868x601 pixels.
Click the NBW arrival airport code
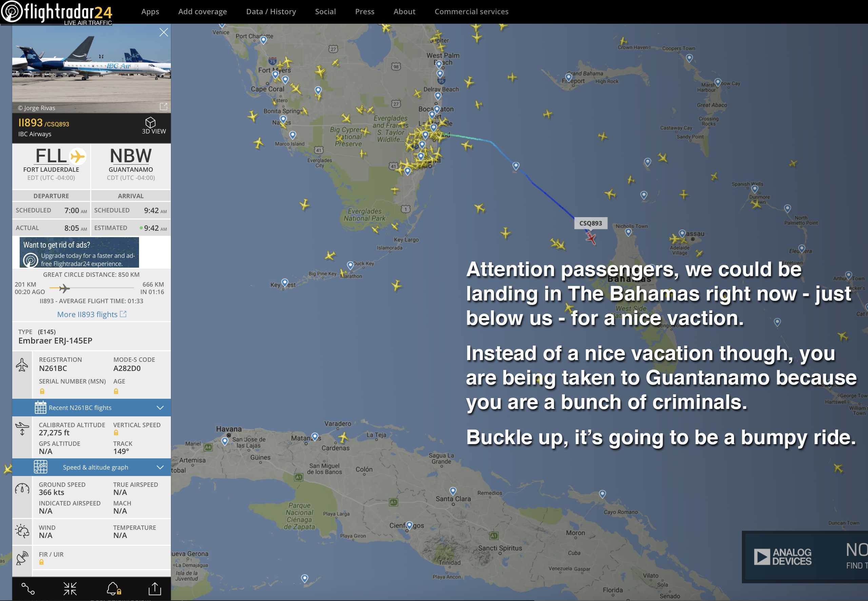coord(131,156)
